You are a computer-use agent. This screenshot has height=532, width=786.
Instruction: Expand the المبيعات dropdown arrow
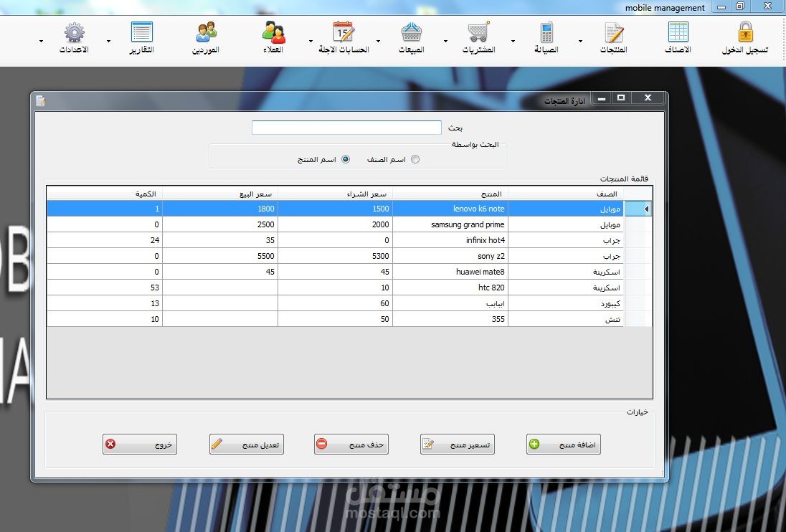point(378,41)
